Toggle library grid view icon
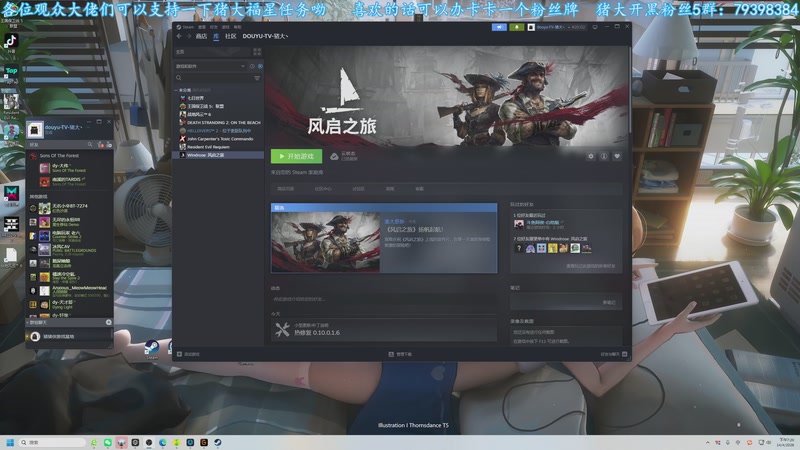Screen dimensions: 800x450 tap(257, 52)
